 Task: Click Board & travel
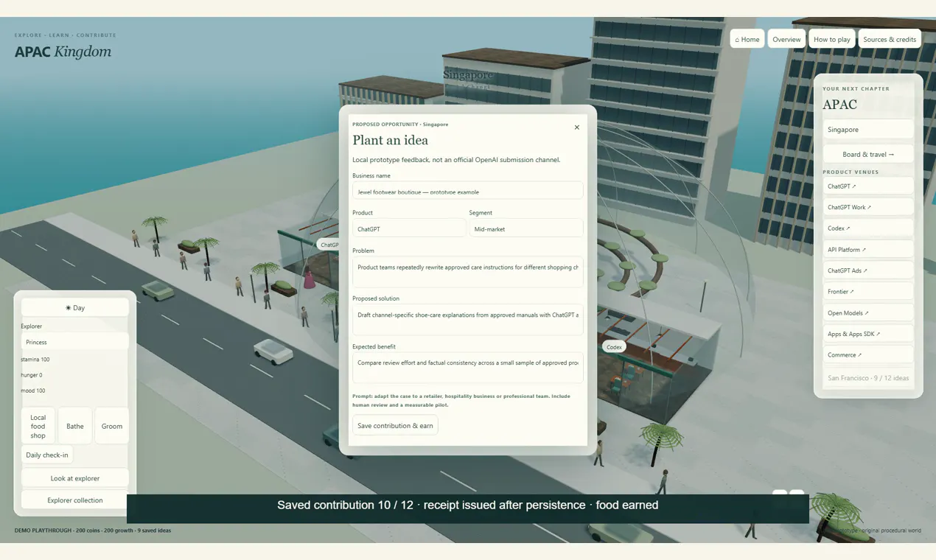pos(868,154)
